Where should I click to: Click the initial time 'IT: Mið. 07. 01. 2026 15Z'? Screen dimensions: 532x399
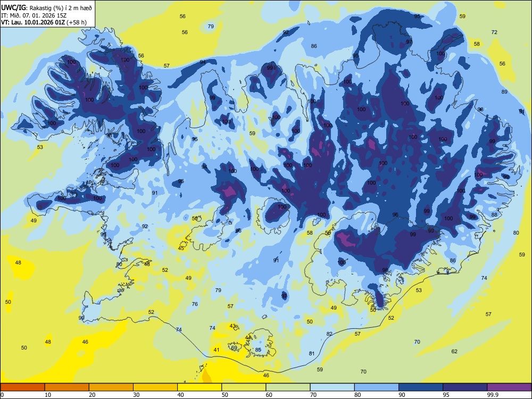(33, 15)
